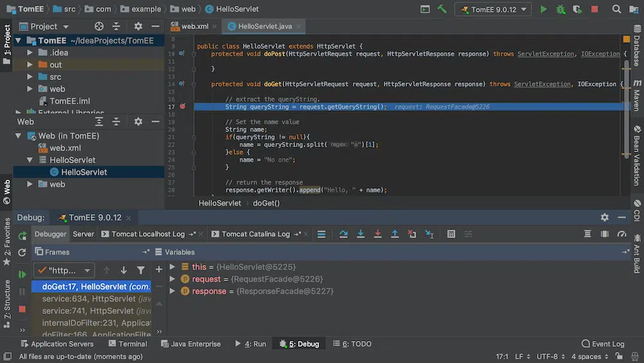644x363 pixels.
Task: Click the Step Into debugger icon
Action: (361, 234)
